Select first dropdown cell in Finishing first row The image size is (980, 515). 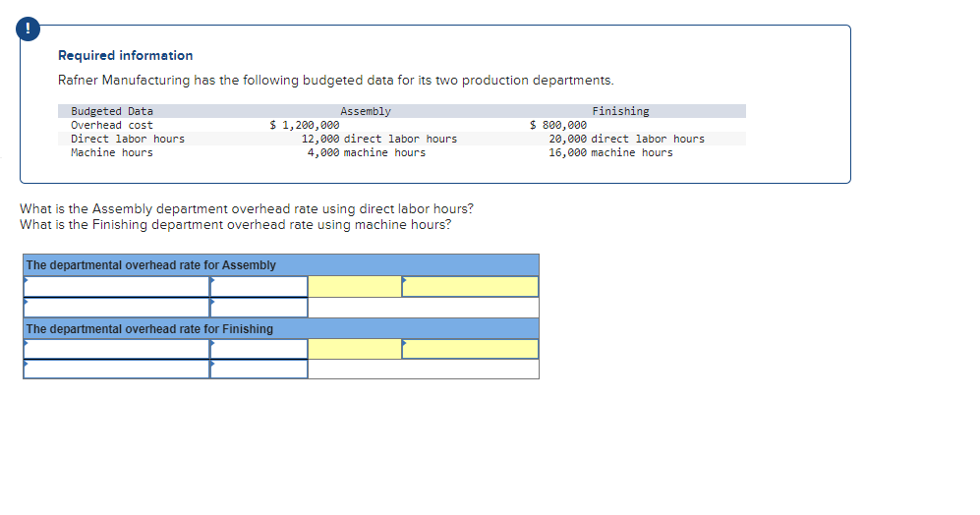pos(116,349)
